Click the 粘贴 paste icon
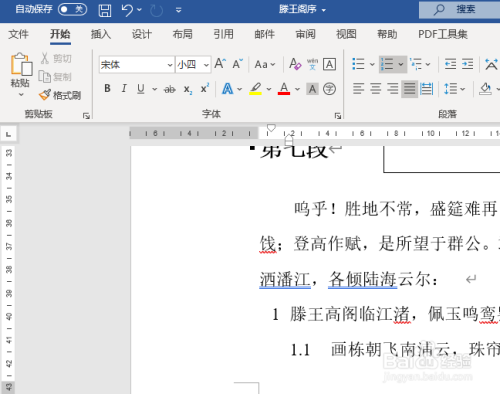Viewport: 500px width, 394px height. coord(21,64)
